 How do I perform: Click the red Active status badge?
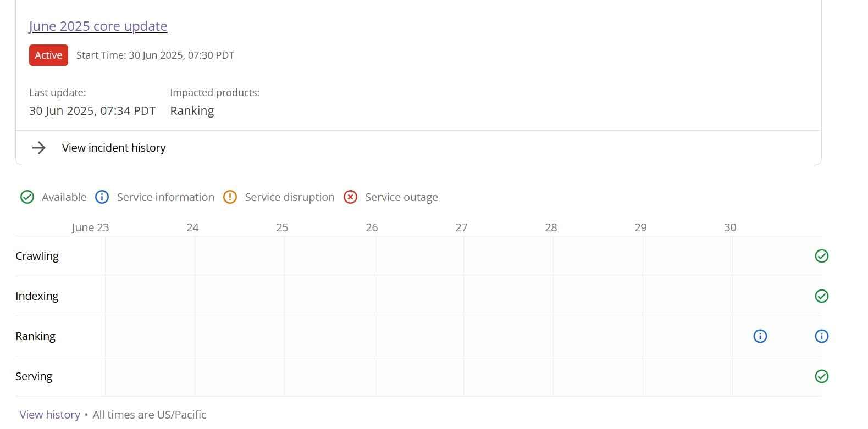click(x=48, y=55)
